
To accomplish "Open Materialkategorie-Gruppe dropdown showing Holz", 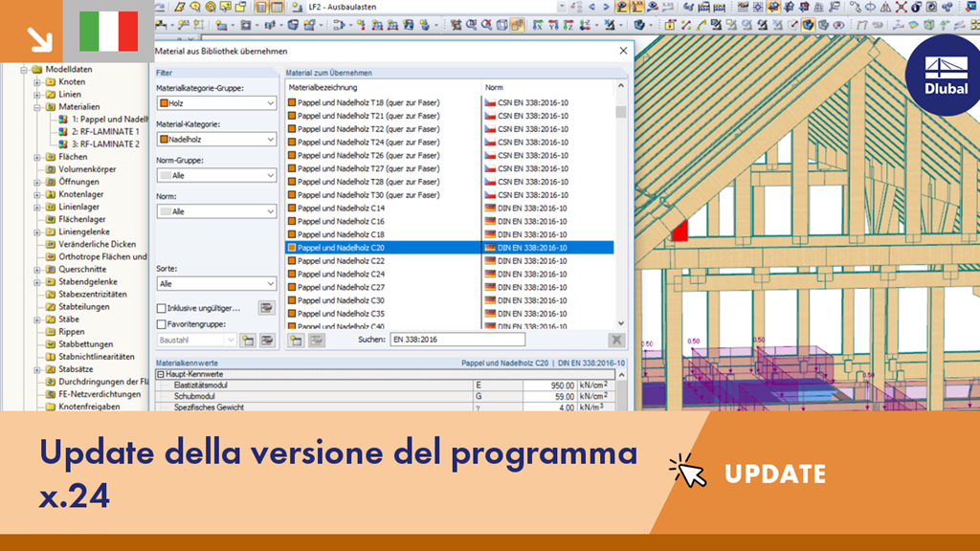I will pyautogui.click(x=216, y=103).
